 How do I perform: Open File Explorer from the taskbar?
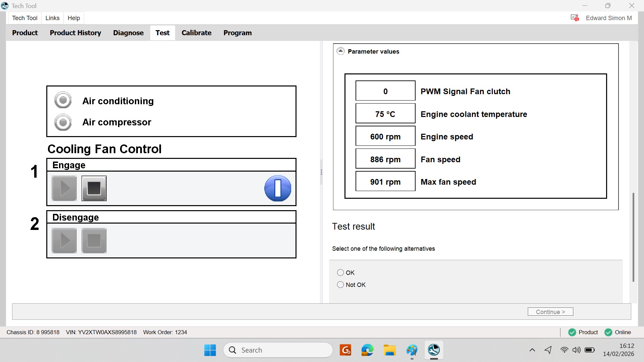(x=389, y=350)
